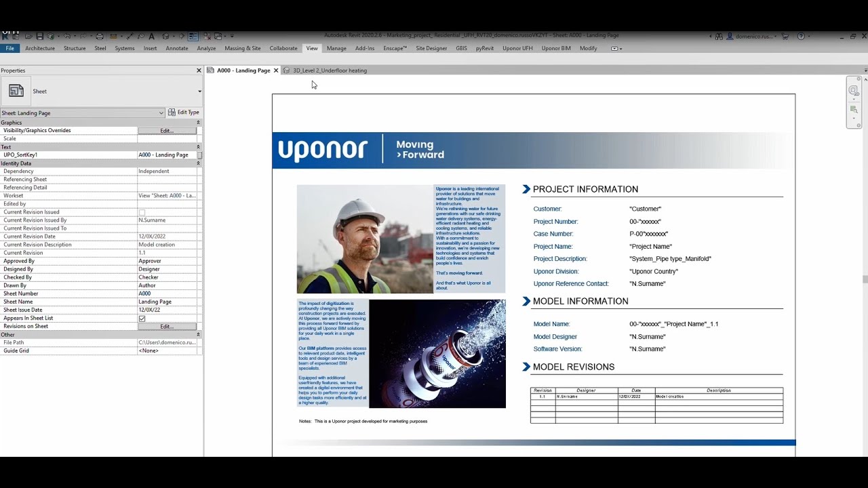This screenshot has height=488, width=868.
Task: Click the domenico.rus username dropdown
Action: pos(757,36)
